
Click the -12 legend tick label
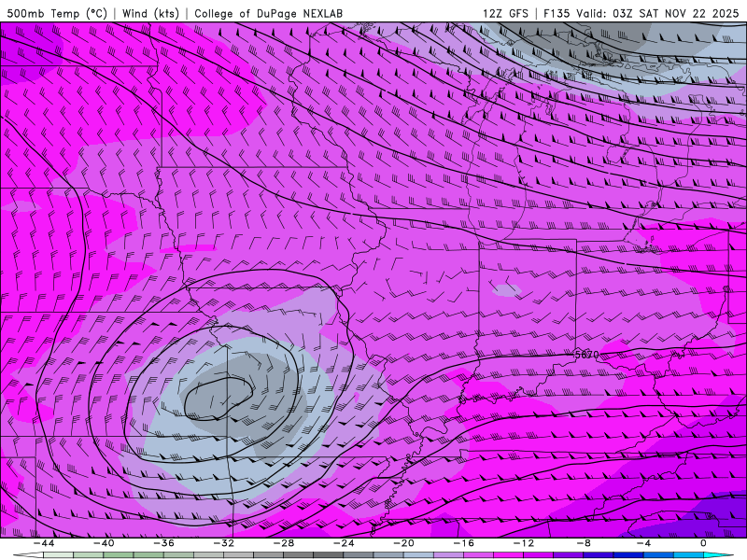click(x=524, y=543)
